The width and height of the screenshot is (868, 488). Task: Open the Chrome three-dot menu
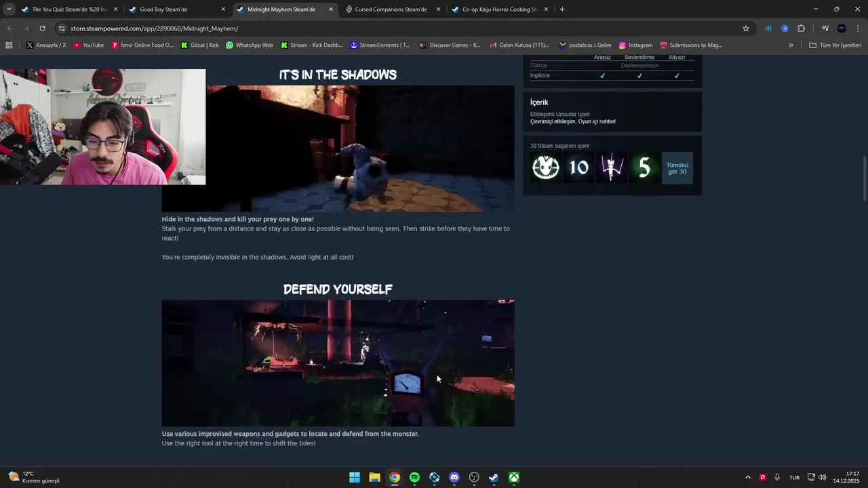coord(858,28)
